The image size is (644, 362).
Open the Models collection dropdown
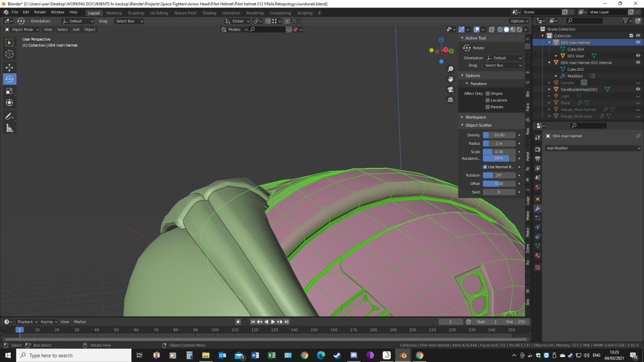(x=235, y=29)
